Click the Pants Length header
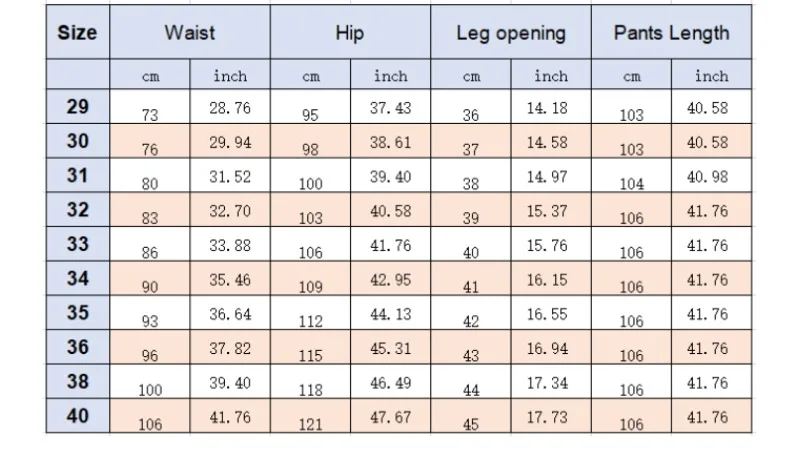 [x=671, y=33]
